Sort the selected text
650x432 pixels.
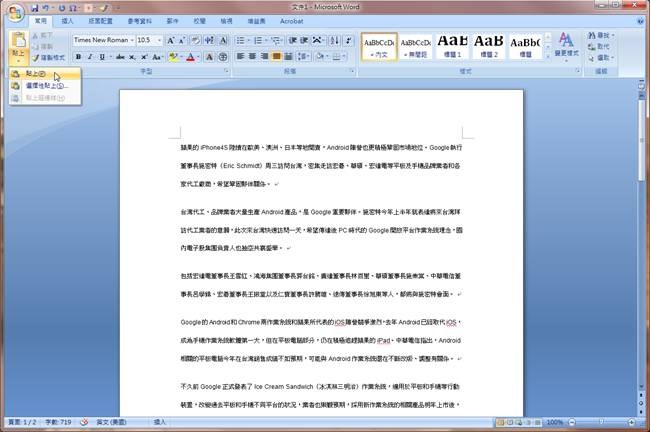(x=335, y=40)
